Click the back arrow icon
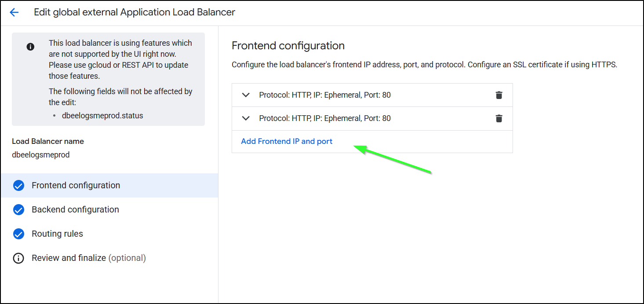The height and width of the screenshot is (304, 644). click(14, 12)
